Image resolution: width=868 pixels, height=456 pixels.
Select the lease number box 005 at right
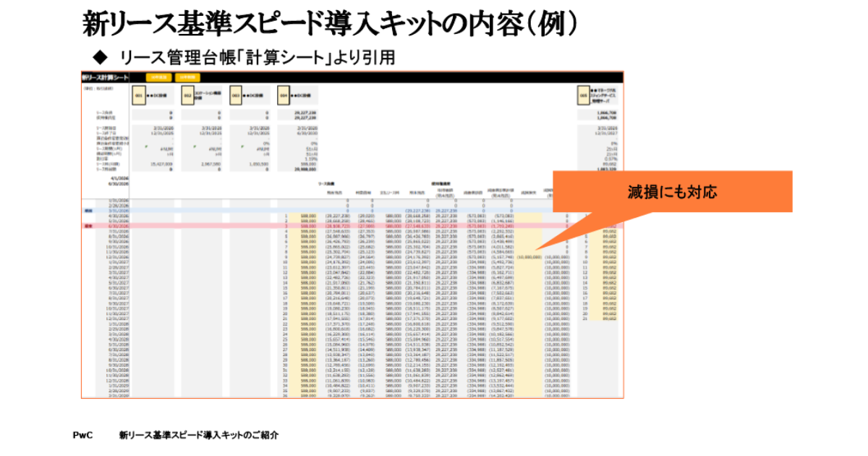583,95
